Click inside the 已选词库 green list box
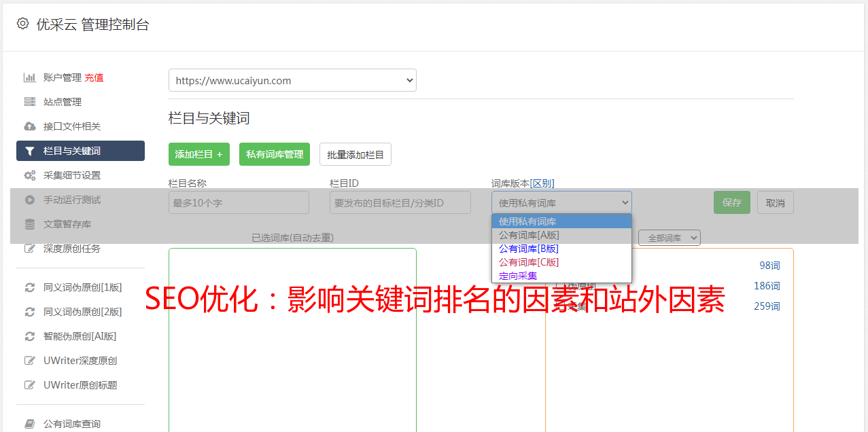The image size is (868, 432). click(292, 340)
